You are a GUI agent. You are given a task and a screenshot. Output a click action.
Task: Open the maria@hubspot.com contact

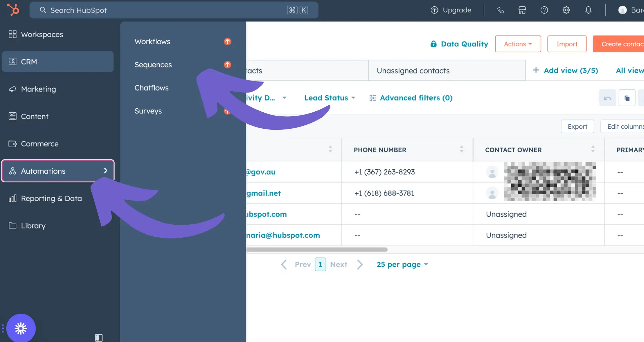pos(283,235)
